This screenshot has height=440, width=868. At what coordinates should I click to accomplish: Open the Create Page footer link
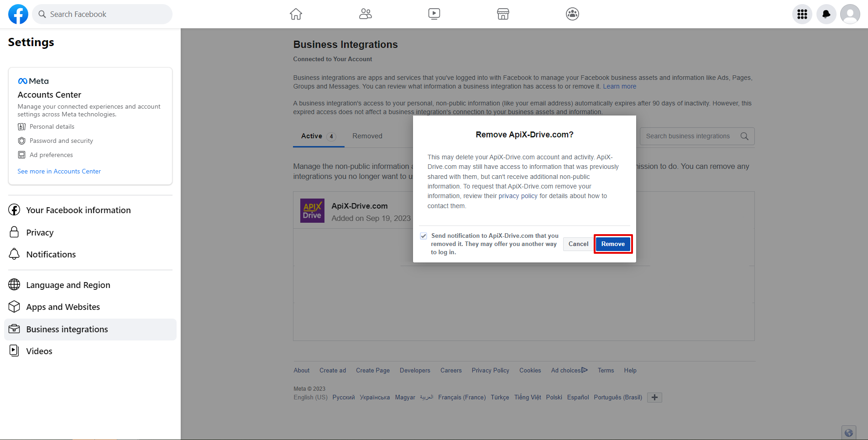pos(373,371)
